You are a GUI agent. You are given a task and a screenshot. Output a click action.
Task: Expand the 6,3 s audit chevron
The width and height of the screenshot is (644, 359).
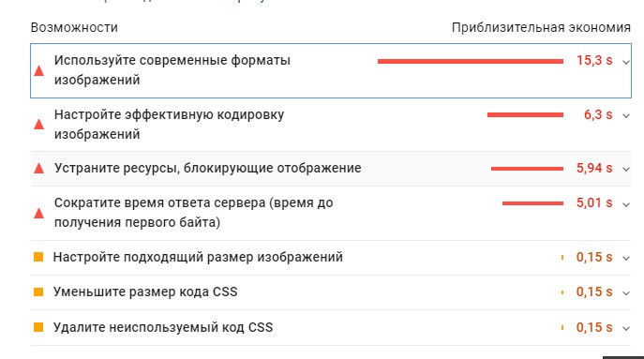pyautogui.click(x=626, y=116)
